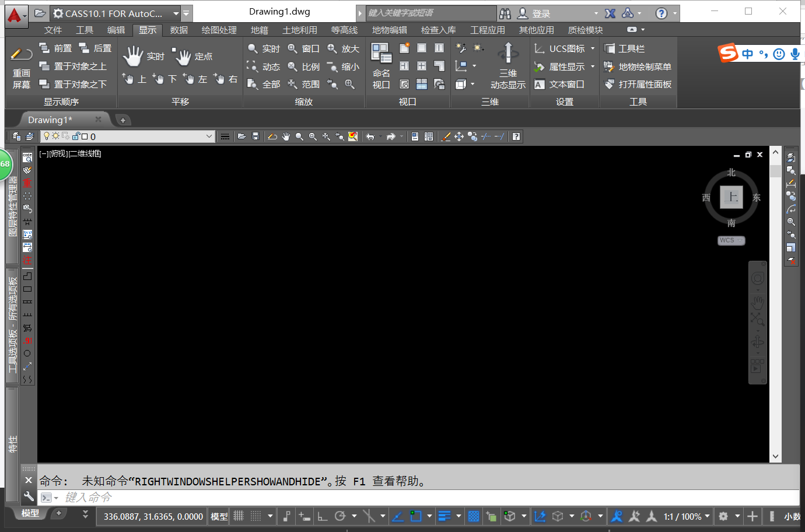Click into the command line input field

pos(408,498)
